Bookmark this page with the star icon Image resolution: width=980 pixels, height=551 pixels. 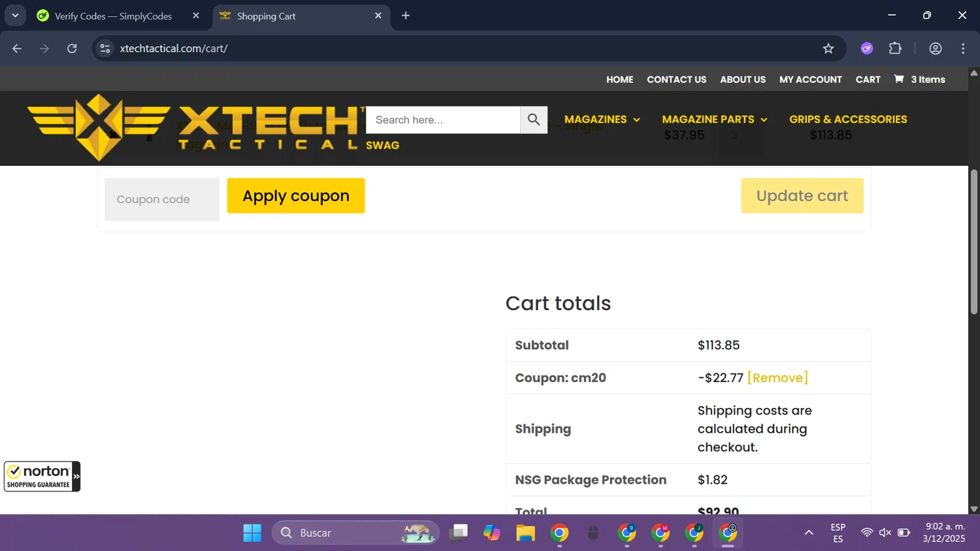[x=828, y=48]
